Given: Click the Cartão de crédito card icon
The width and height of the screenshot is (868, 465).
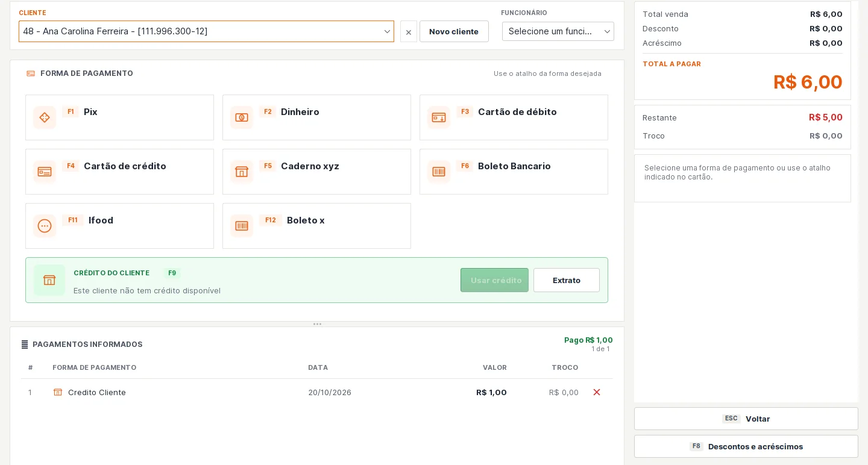Looking at the screenshot, I should [x=45, y=172].
